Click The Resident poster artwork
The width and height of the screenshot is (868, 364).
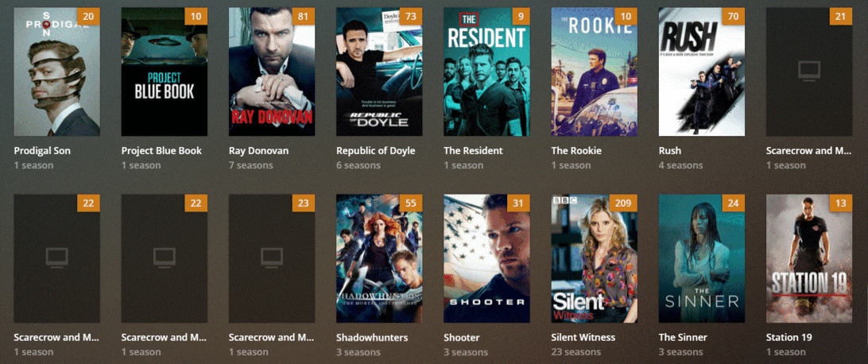tap(486, 72)
